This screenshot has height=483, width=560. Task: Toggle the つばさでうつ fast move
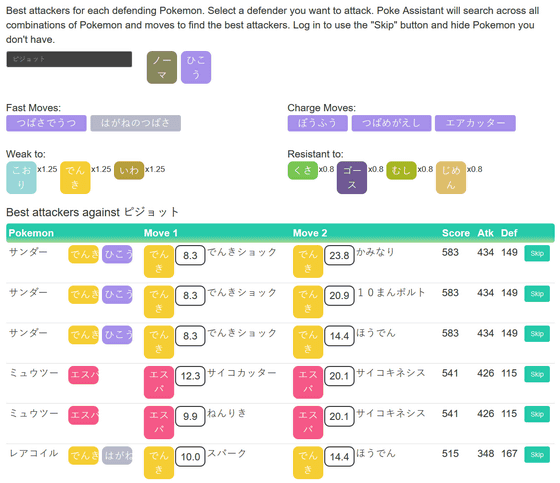[46, 123]
